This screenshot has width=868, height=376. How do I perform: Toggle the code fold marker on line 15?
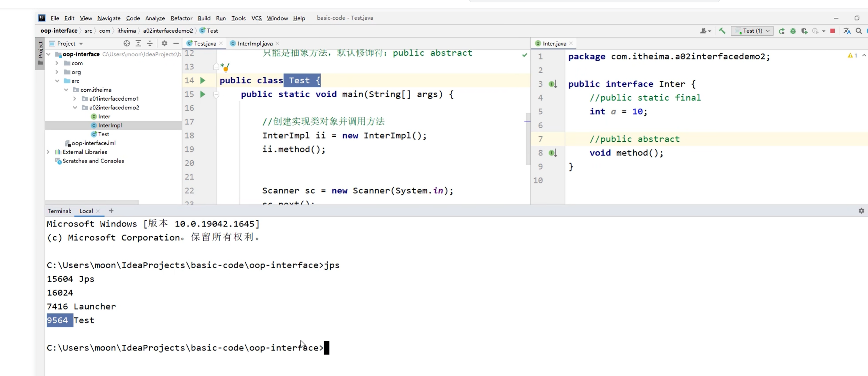click(216, 95)
